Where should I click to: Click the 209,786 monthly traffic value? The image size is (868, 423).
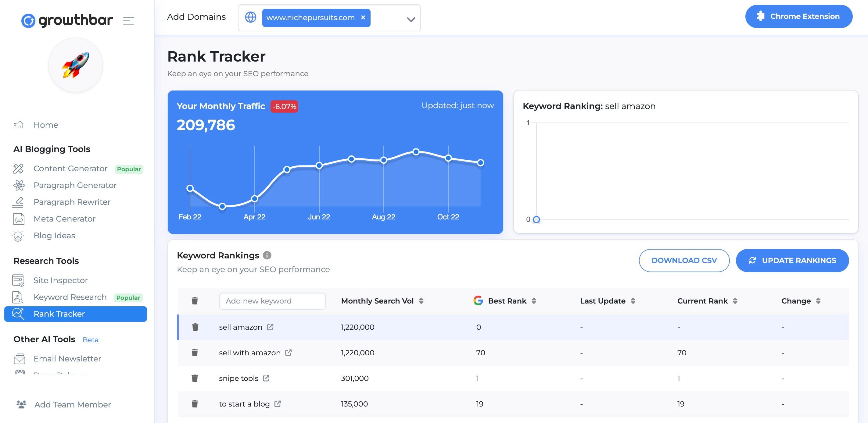click(x=206, y=125)
